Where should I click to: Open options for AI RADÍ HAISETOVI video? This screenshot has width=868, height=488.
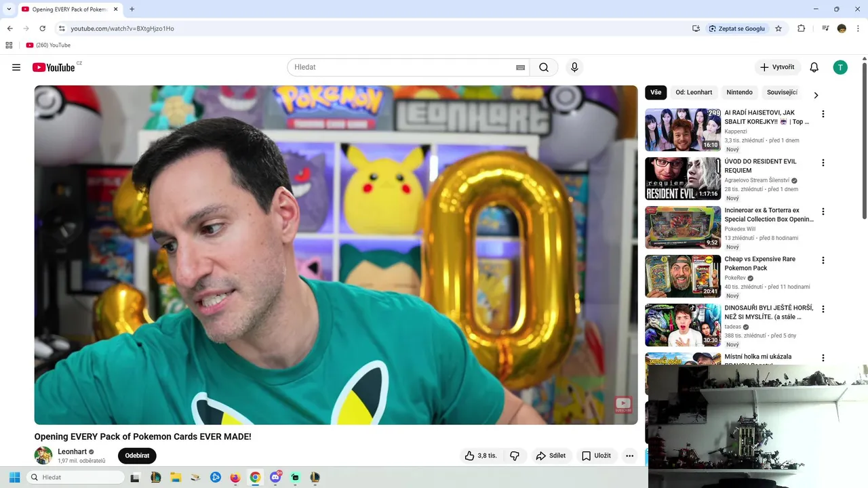(823, 114)
